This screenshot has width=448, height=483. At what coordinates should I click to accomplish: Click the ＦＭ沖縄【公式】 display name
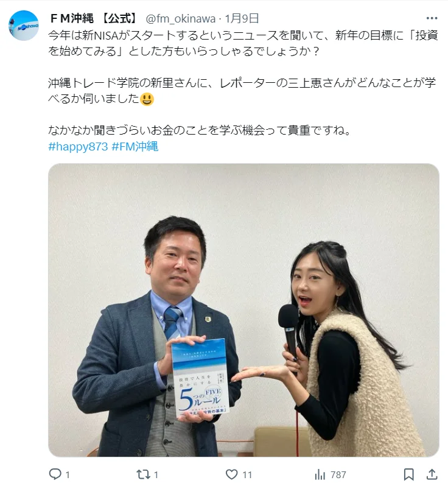(94, 18)
